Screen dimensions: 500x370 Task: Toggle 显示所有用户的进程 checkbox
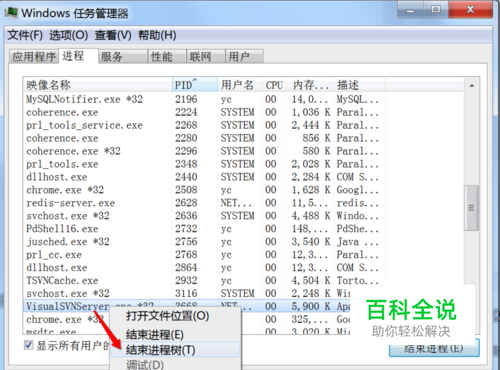pyautogui.click(x=29, y=345)
